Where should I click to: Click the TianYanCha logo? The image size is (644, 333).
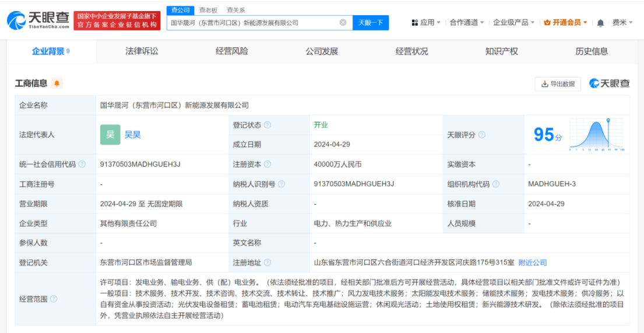[38, 21]
